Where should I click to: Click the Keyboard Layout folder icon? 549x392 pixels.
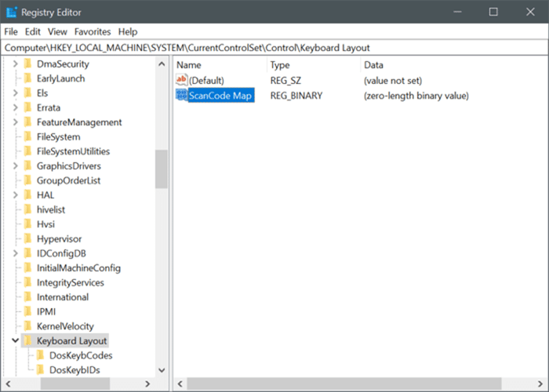(x=27, y=341)
